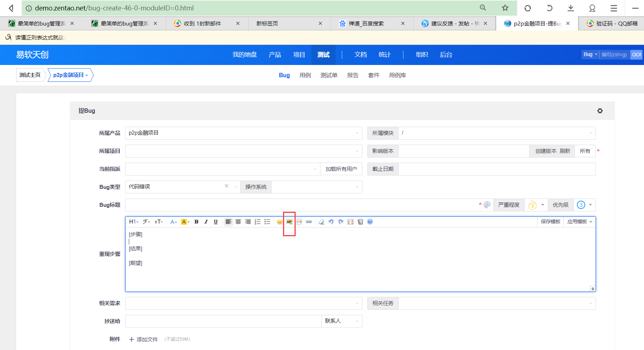Insert an emoticon in the editor
Screen dimensions: 644x350
click(279, 222)
